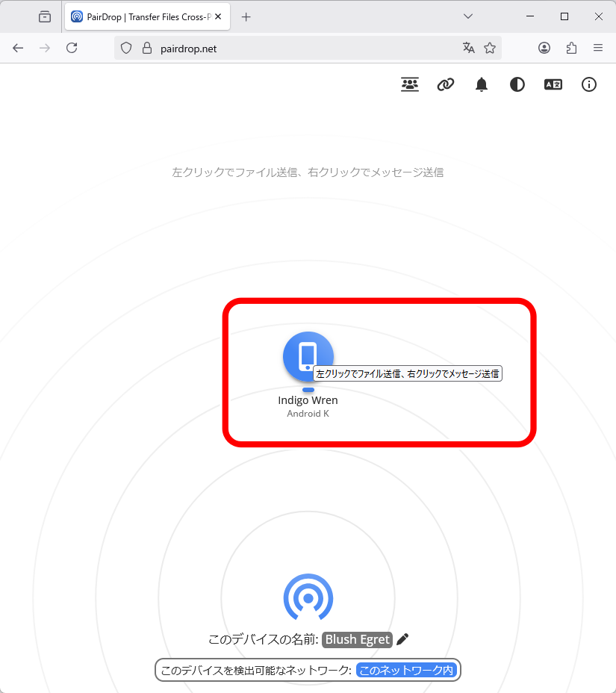Go back with the browser back arrow
The height and width of the screenshot is (693, 616).
[18, 49]
